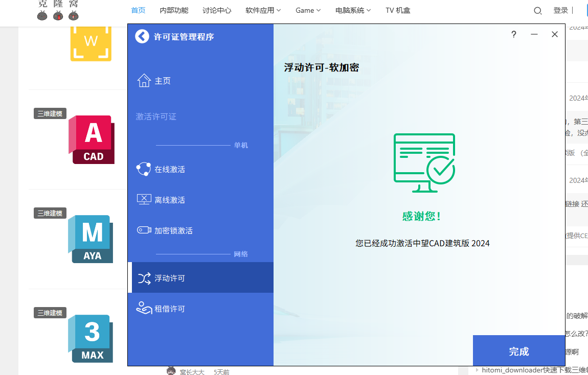Expand the 软件应用 dropdown menu

(x=263, y=11)
